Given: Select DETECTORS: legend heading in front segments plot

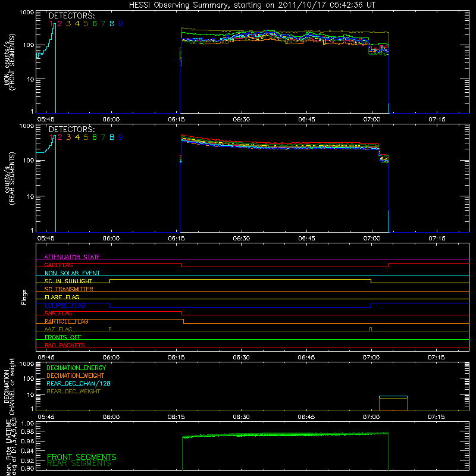Looking at the screenshot, I should pos(72,16).
